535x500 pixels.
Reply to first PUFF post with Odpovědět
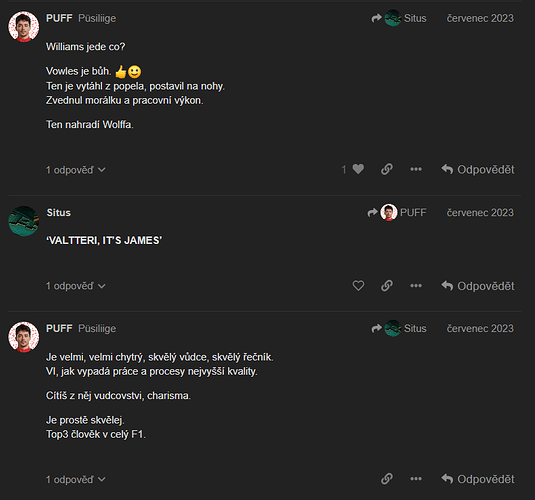(x=478, y=169)
